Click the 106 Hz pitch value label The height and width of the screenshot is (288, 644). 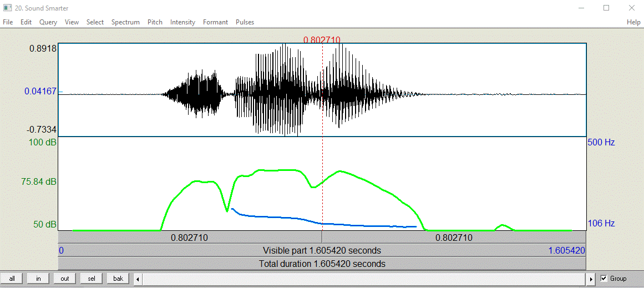point(601,224)
